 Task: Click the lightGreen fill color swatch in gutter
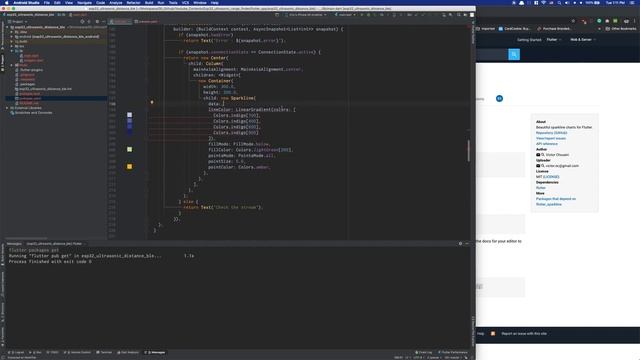coord(129,149)
